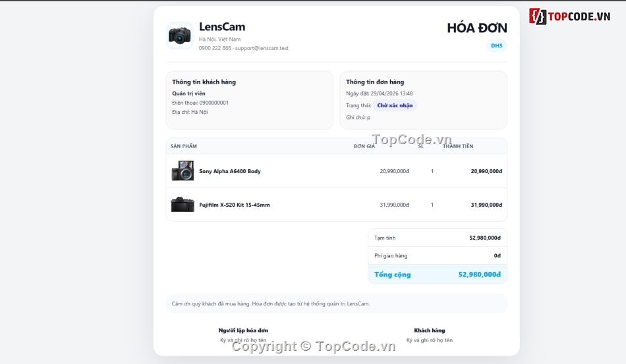Click the shipping fee value 0đ
This screenshot has width=626, height=364.
(497, 255)
